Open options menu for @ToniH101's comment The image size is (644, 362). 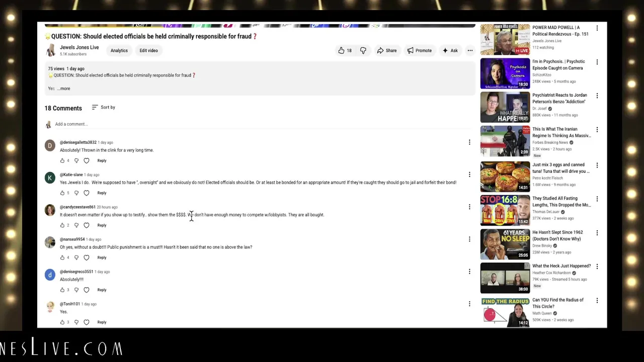click(469, 304)
